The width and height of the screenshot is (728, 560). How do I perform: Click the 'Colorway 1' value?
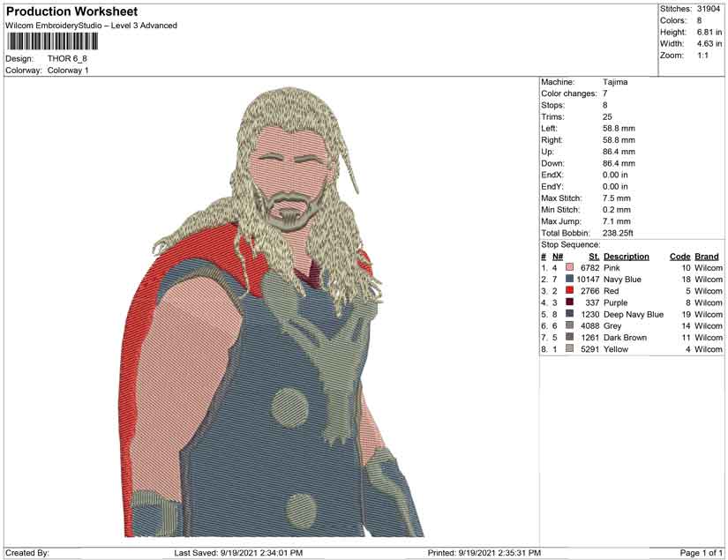point(68,71)
